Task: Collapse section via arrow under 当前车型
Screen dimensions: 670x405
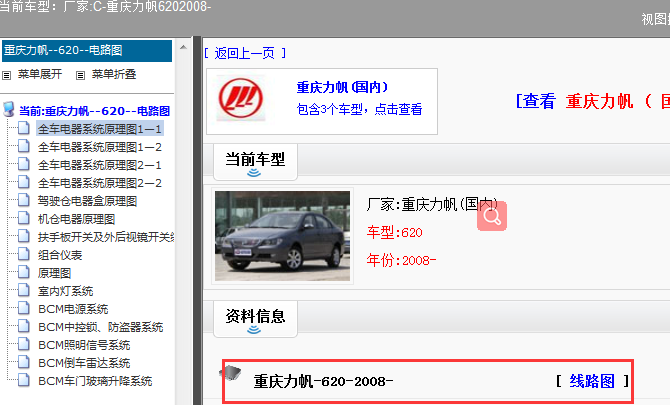Action: (x=254, y=173)
